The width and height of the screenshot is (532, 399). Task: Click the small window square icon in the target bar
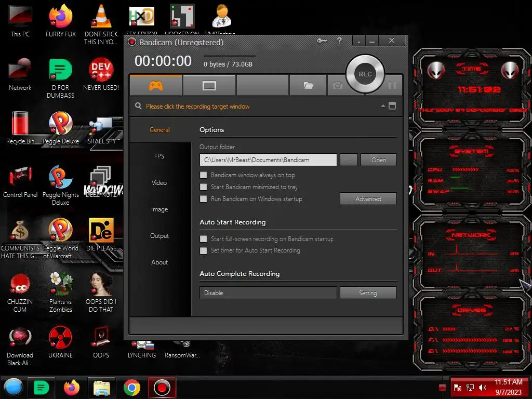[x=392, y=106]
